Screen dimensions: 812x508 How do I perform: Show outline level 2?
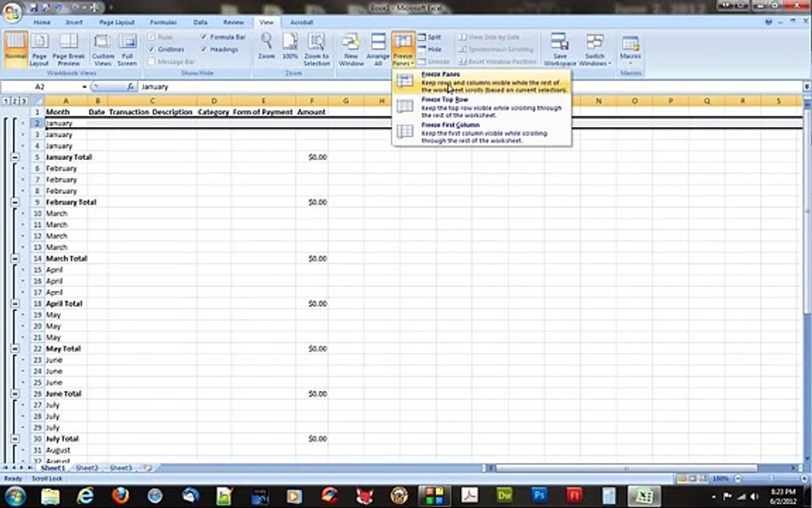15,101
